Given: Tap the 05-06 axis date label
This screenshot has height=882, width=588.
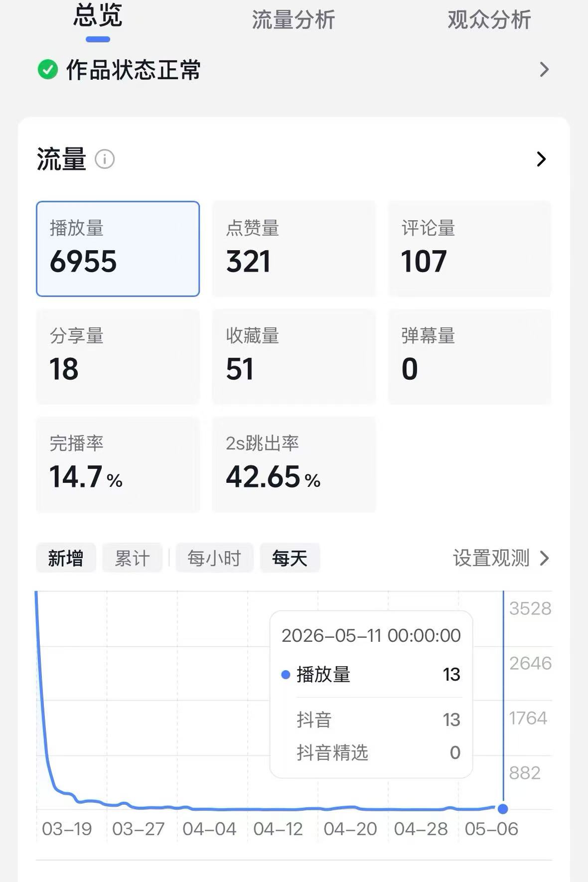Looking at the screenshot, I should click(x=491, y=829).
